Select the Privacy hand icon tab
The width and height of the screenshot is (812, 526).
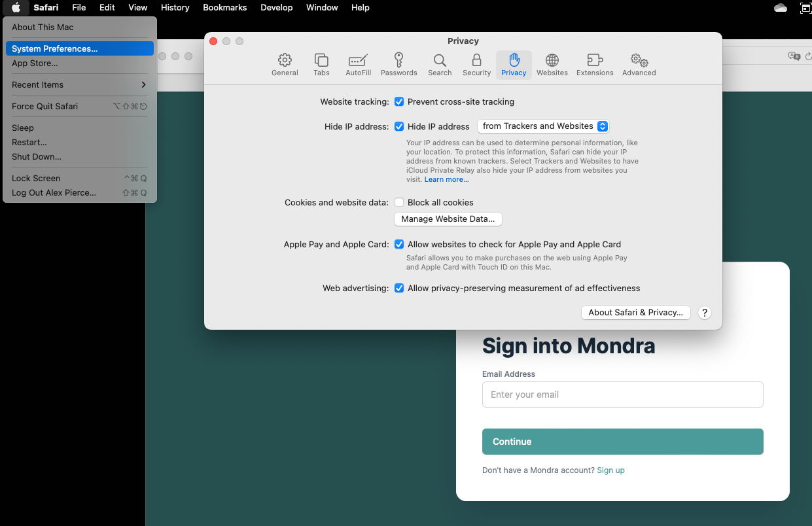(514, 65)
